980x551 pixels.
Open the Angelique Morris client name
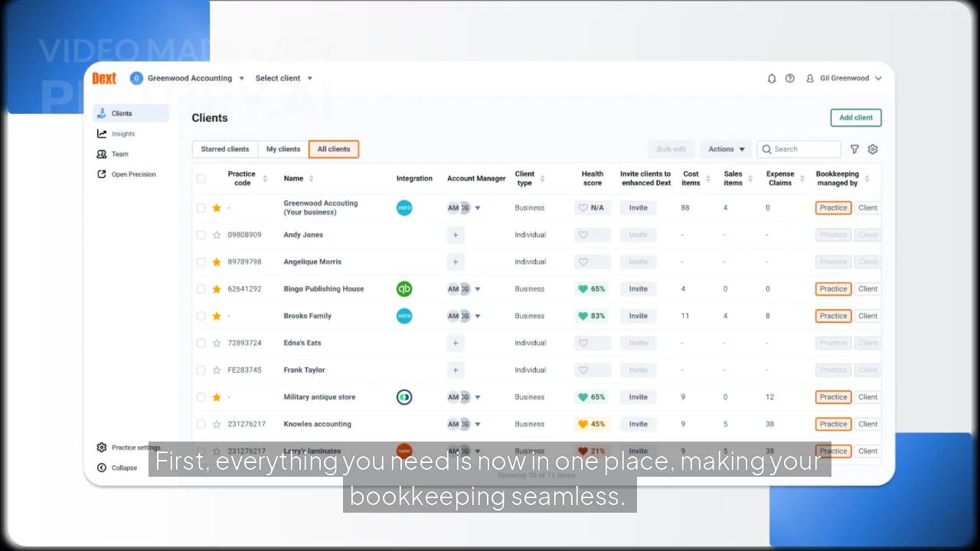point(312,262)
